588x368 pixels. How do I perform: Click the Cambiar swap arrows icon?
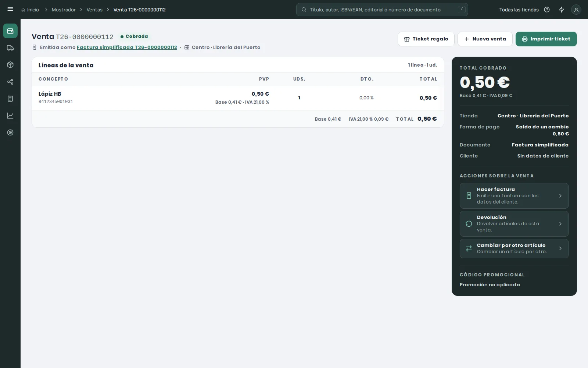469,248
